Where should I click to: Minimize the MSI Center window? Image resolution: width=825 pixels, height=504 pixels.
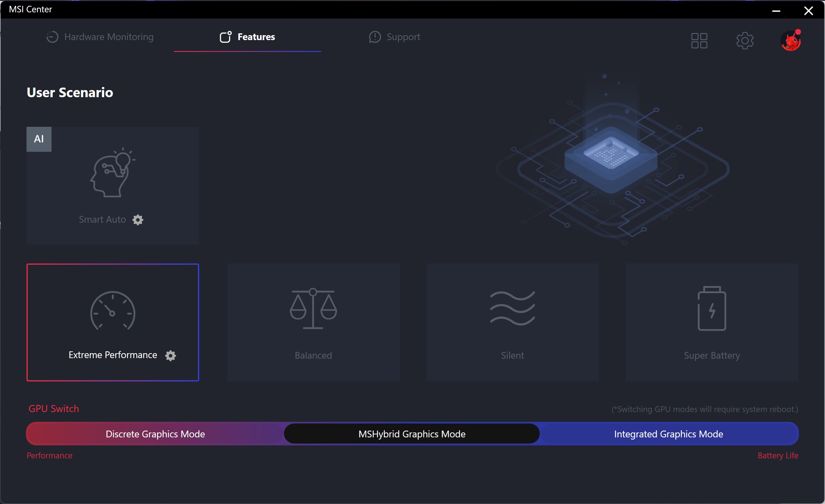(776, 11)
